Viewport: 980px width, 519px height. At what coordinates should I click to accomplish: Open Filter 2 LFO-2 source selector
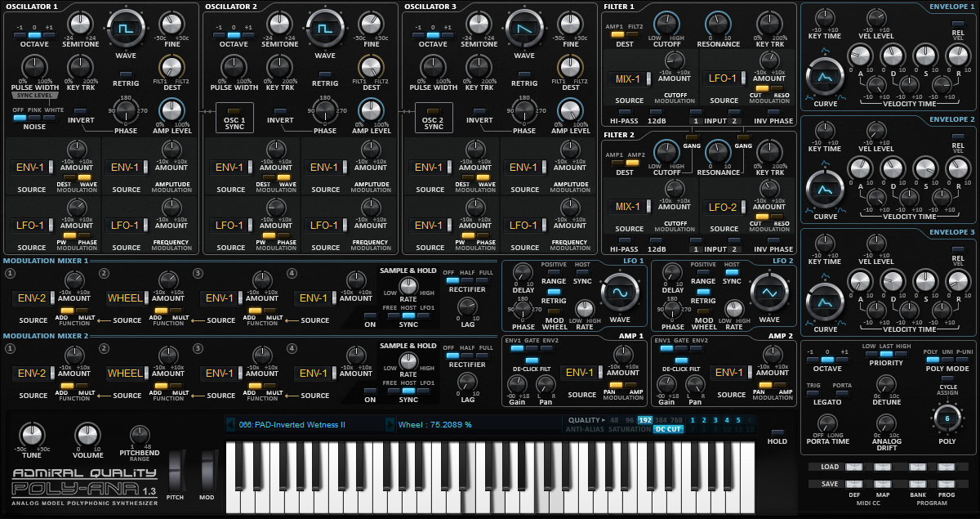(724, 208)
